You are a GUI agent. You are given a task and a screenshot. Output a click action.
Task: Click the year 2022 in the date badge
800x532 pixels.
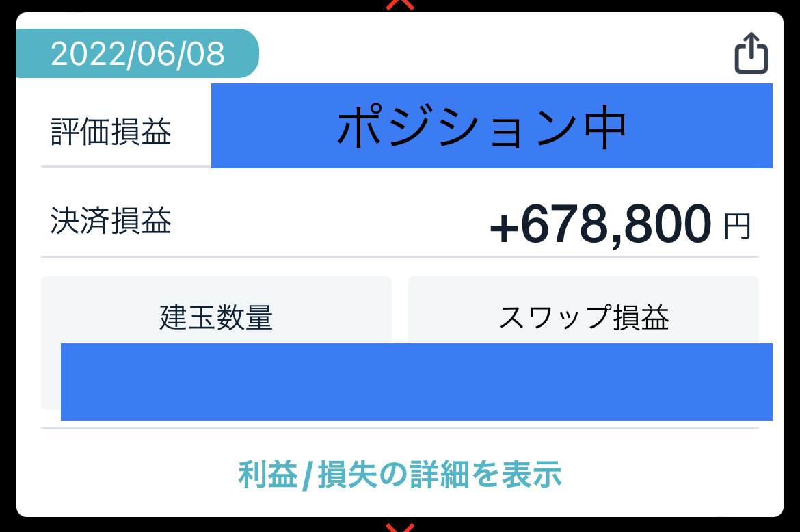click(88, 53)
